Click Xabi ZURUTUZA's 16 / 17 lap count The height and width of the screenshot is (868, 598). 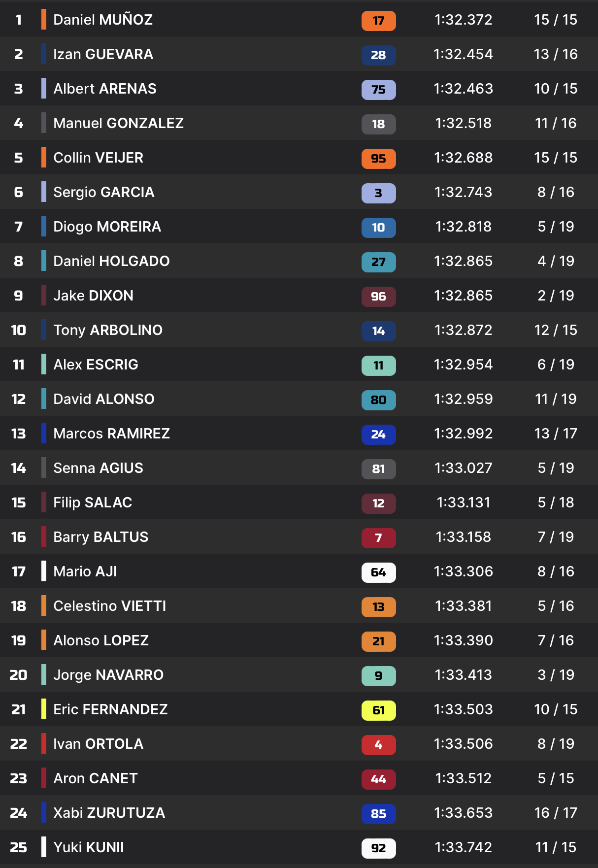[556, 813]
